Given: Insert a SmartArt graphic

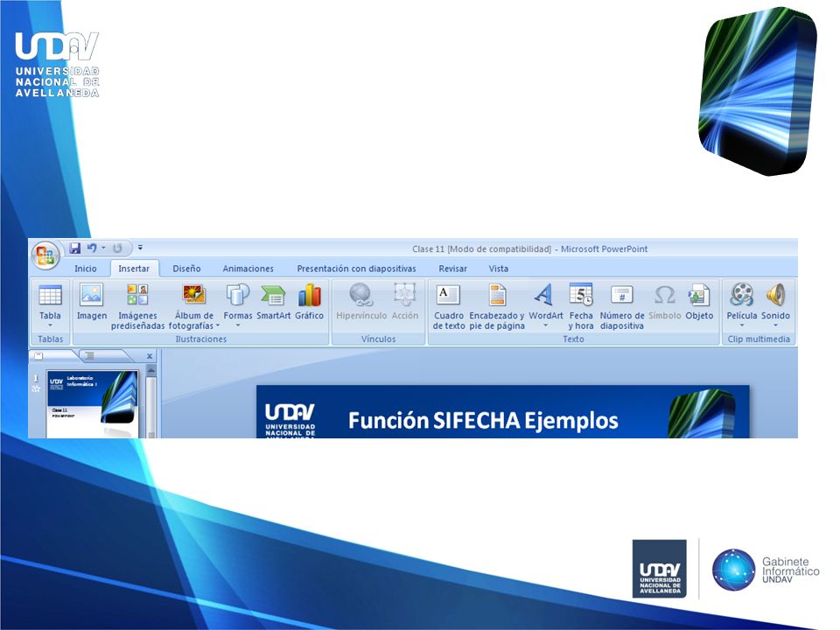Looking at the screenshot, I should click(x=273, y=302).
